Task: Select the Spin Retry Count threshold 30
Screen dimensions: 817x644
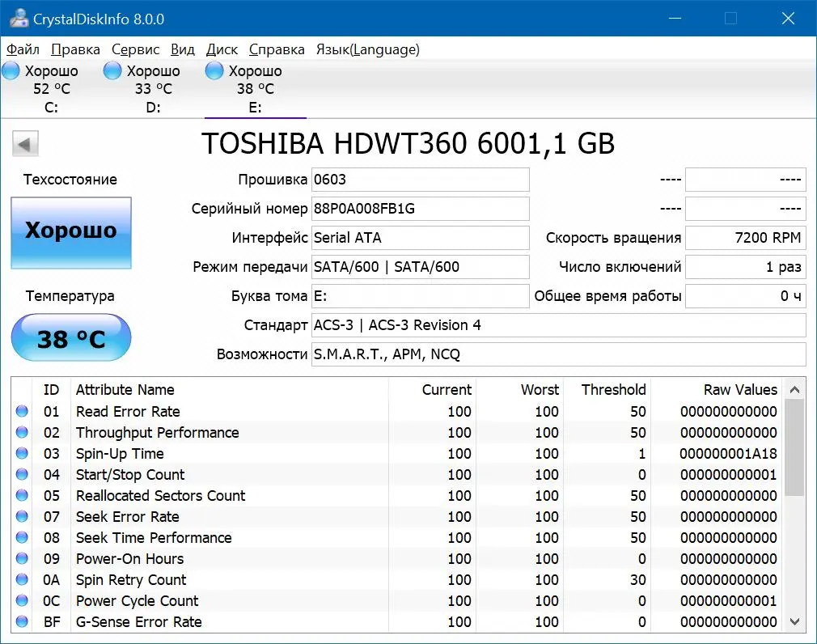Action: (x=637, y=580)
